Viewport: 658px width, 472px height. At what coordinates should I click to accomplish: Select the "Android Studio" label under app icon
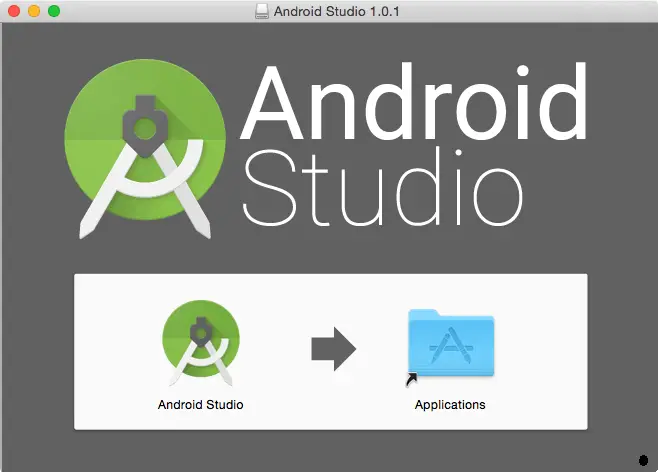tap(200, 405)
